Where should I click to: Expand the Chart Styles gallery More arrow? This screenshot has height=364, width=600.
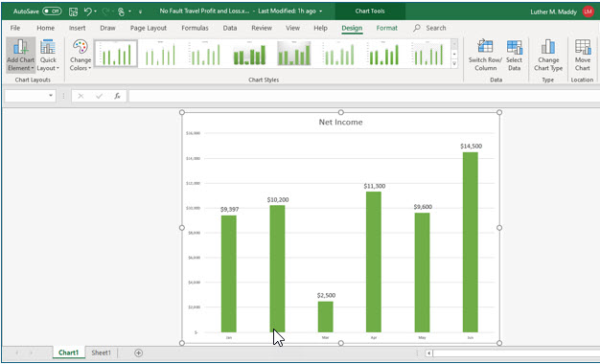(x=454, y=63)
